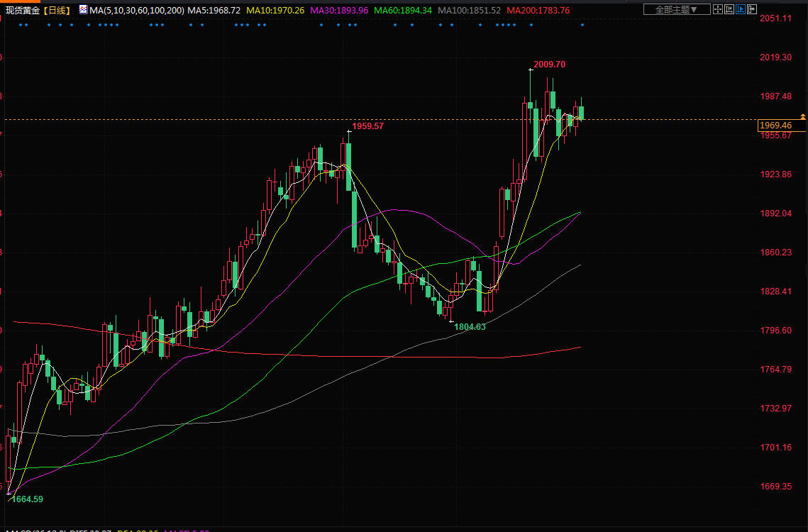Toggle the blue highlighted axis play icon
Image resolution: width=808 pixels, height=532 pixels.
(x=741, y=9)
